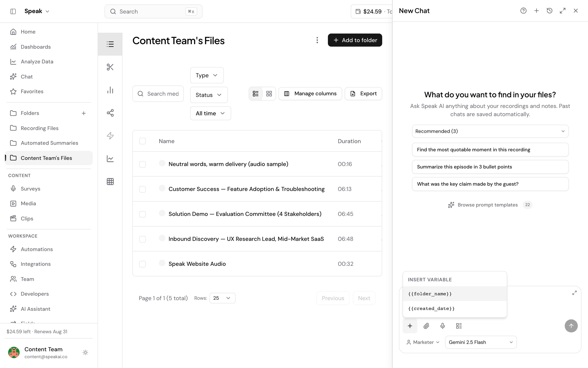Click the global Search field

[153, 11]
